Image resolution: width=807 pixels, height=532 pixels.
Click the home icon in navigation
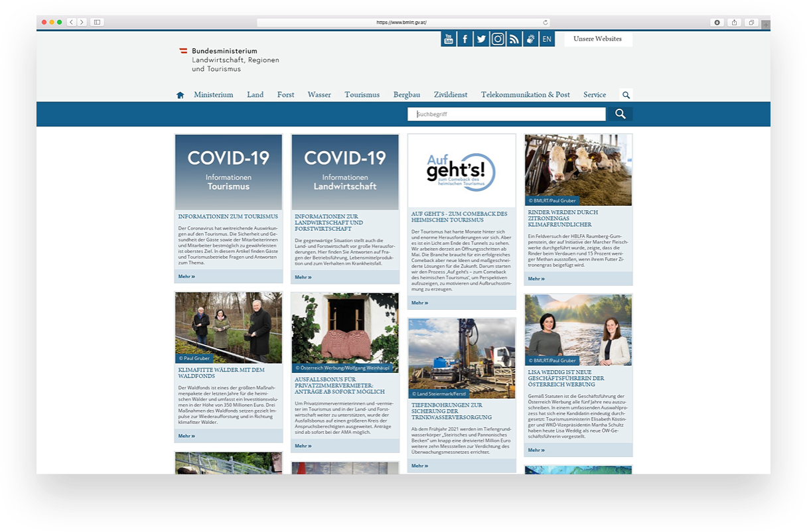180,95
